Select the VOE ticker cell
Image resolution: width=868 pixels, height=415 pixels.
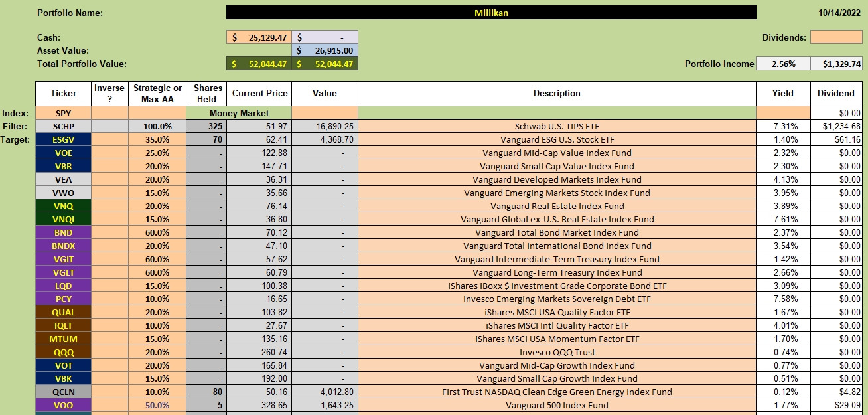pyautogui.click(x=64, y=153)
